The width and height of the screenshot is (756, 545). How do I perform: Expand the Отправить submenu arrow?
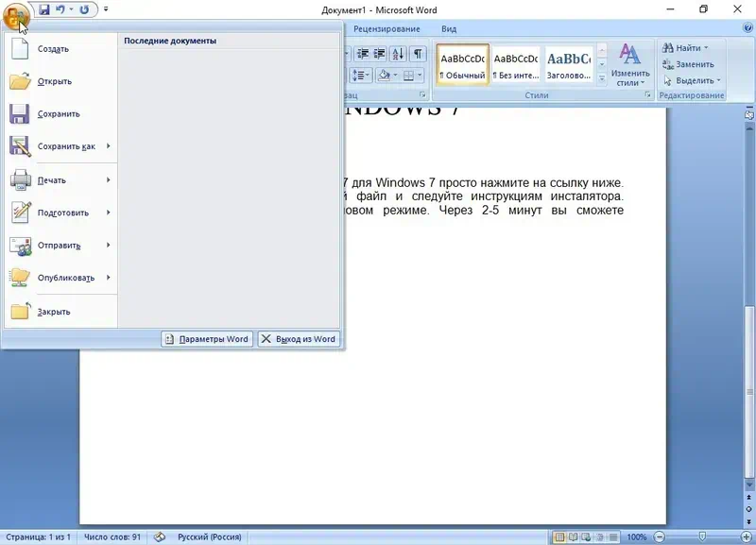[x=109, y=245]
